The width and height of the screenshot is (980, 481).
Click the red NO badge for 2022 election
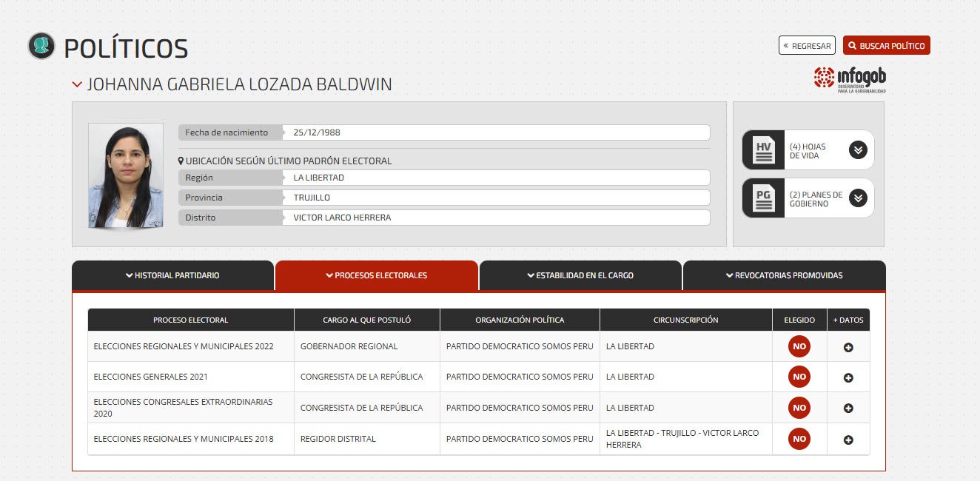click(799, 346)
